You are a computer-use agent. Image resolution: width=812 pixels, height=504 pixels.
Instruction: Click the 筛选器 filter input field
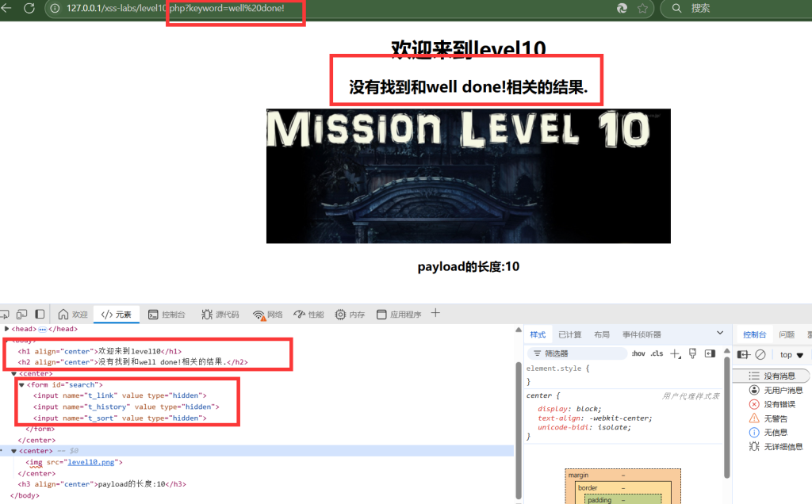(577, 353)
